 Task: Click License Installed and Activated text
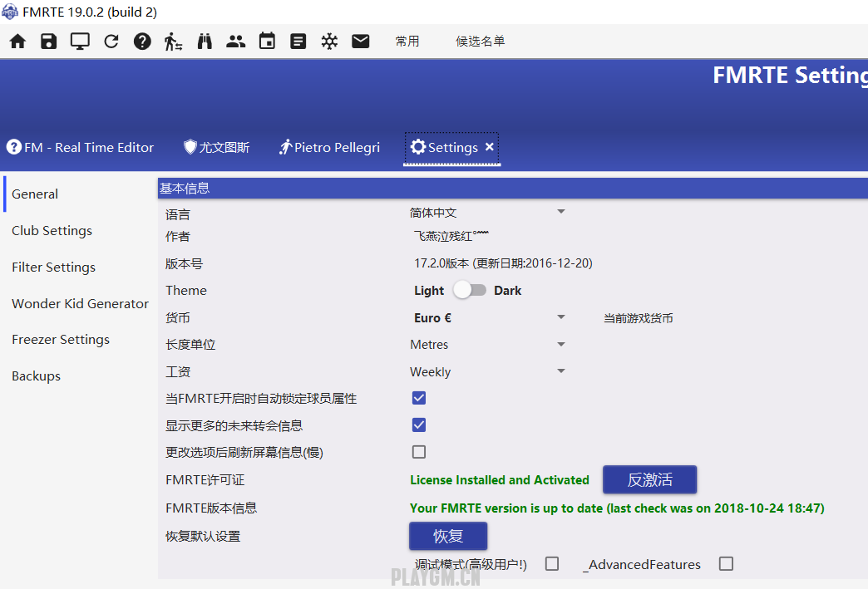[500, 480]
